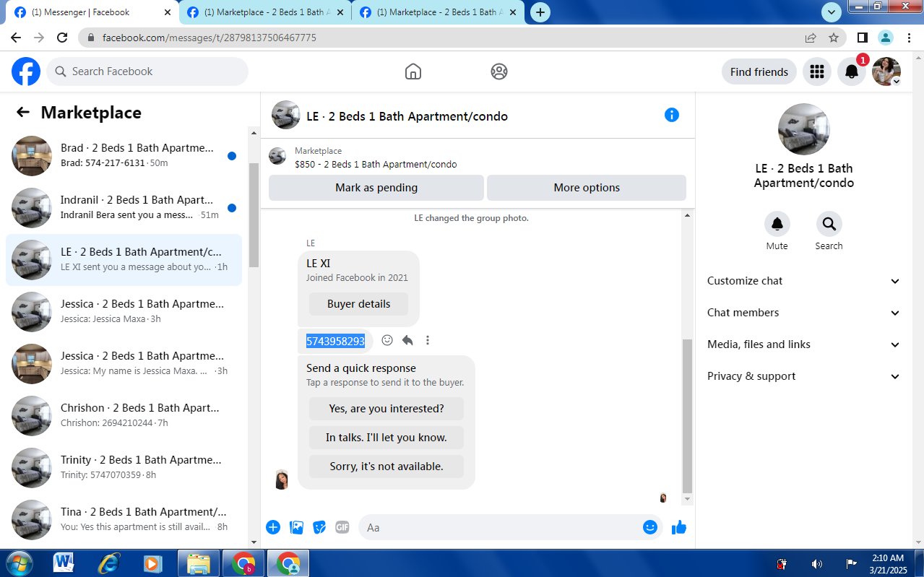
Task: React to message 5743958293 with emoji icon
Action: pyautogui.click(x=387, y=340)
